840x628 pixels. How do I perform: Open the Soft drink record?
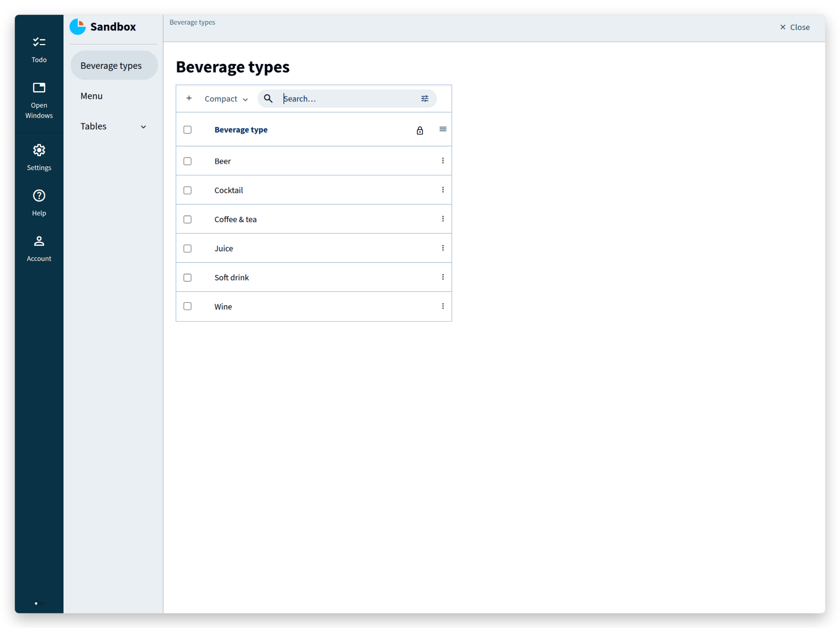click(232, 278)
